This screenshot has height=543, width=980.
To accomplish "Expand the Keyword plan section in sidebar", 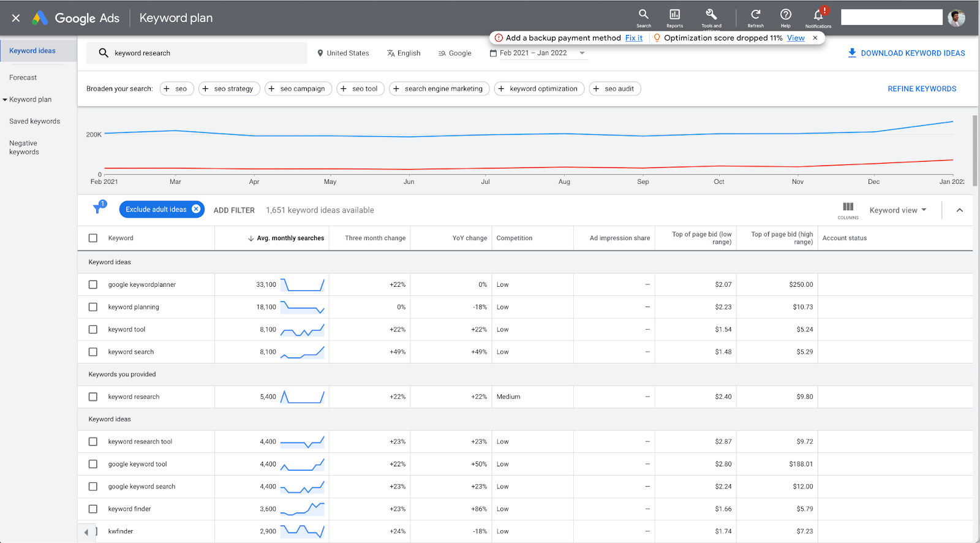I will click(5, 100).
